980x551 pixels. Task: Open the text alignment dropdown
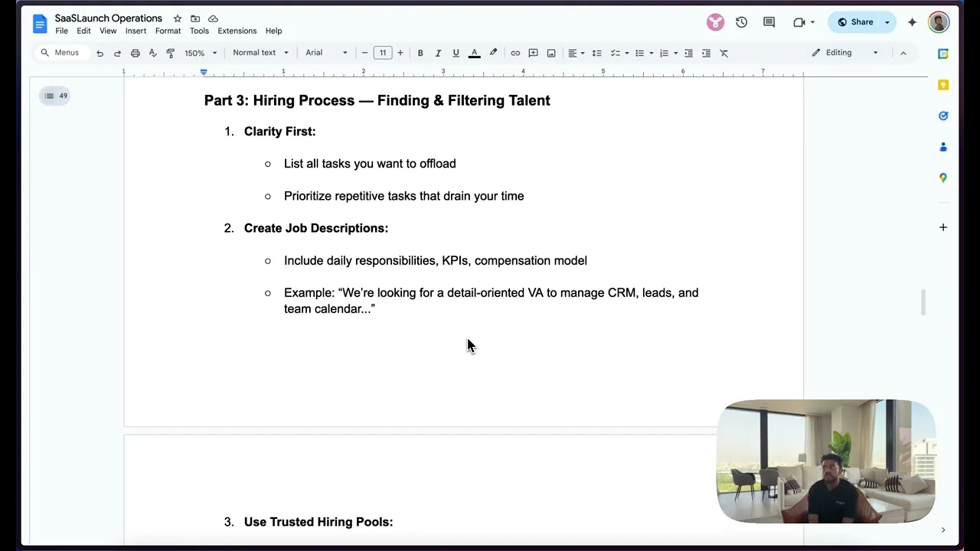point(576,53)
